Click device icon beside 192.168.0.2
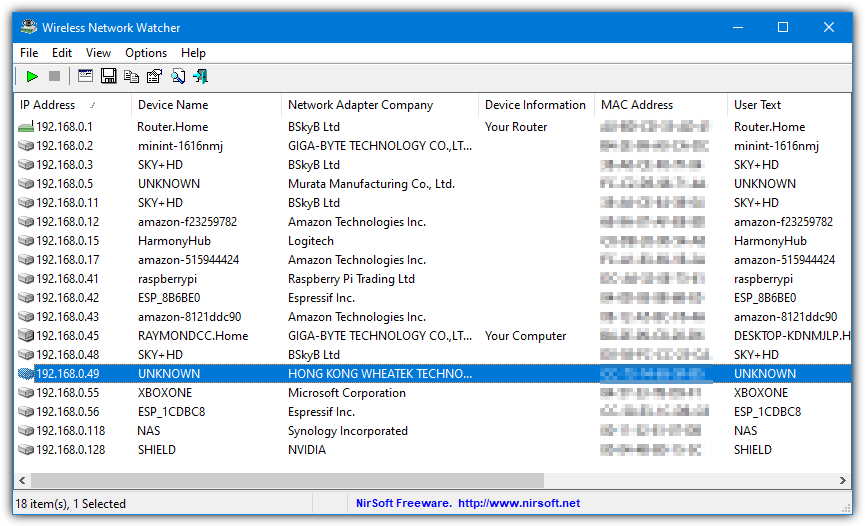The image size is (865, 526). [26, 146]
